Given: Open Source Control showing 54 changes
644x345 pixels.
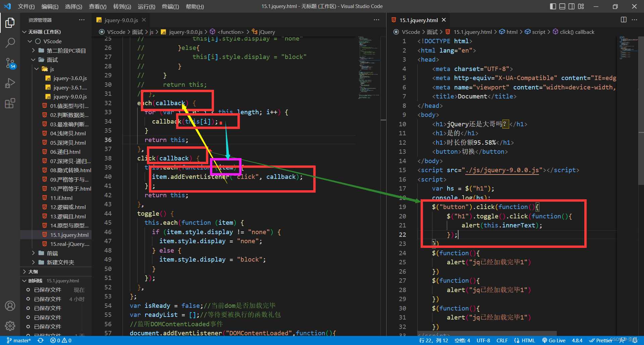Looking at the screenshot, I should click(x=10, y=64).
